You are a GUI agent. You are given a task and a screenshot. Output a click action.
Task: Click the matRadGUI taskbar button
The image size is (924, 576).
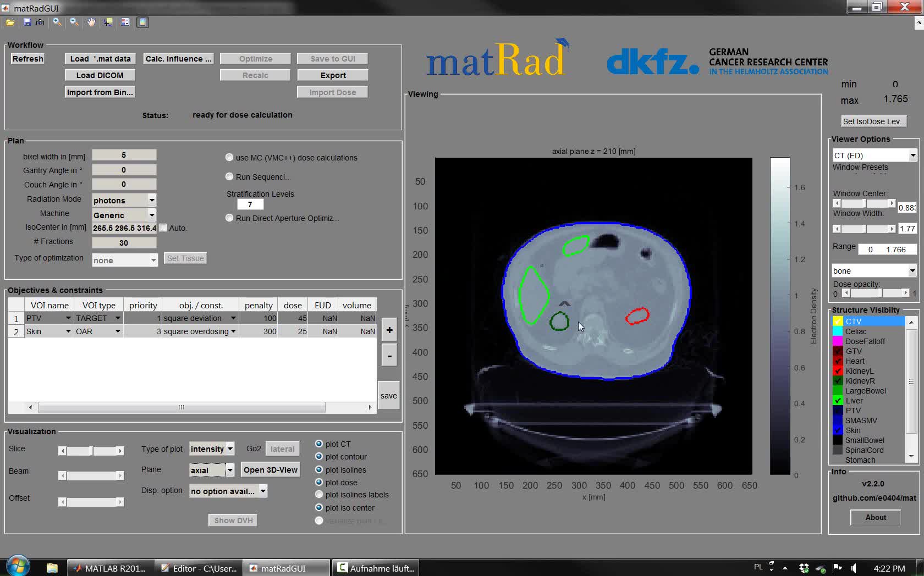coord(286,567)
